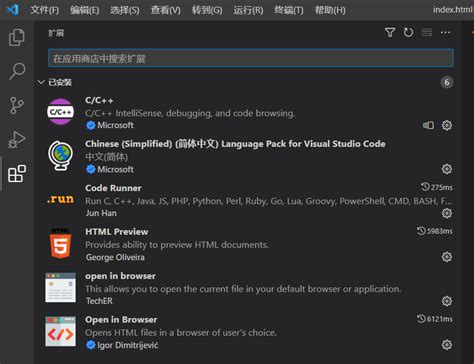This screenshot has width=474, height=364.
Task: Open extensions views and more actions menu
Action: point(446,33)
